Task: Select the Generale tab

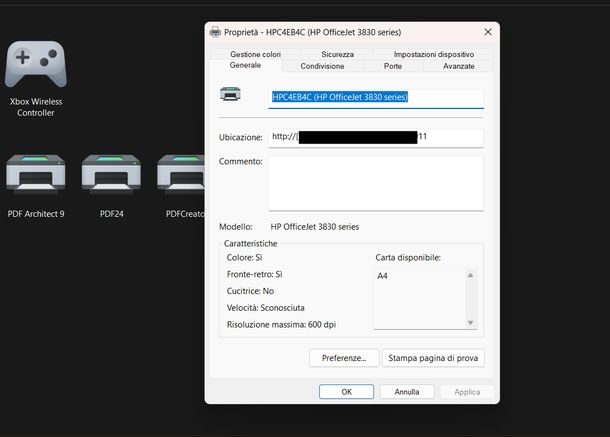Action: tap(245, 65)
